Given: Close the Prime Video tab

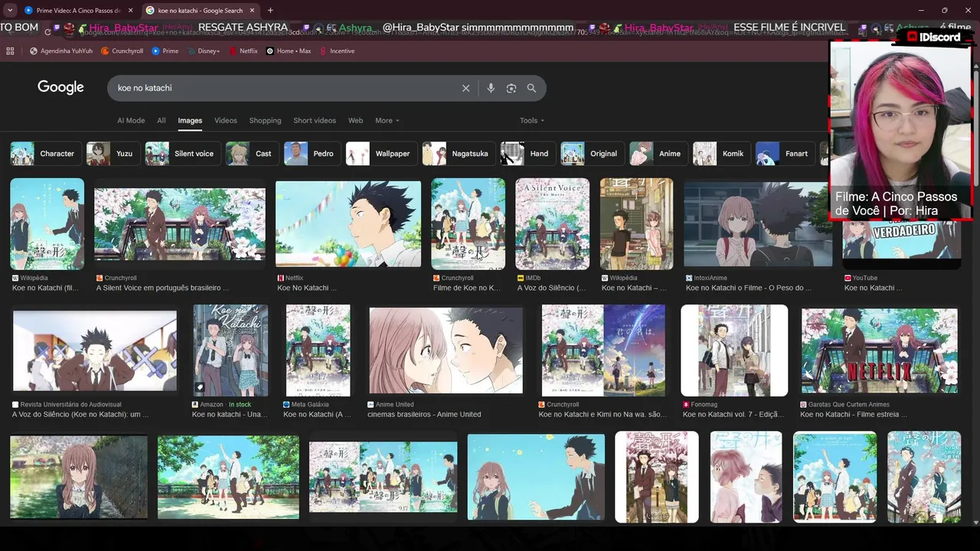Looking at the screenshot, I should click(x=130, y=11).
